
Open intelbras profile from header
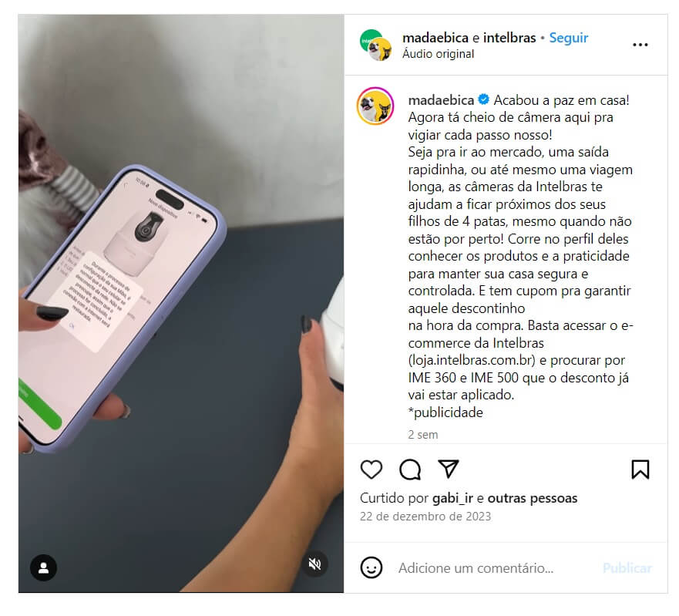509,38
